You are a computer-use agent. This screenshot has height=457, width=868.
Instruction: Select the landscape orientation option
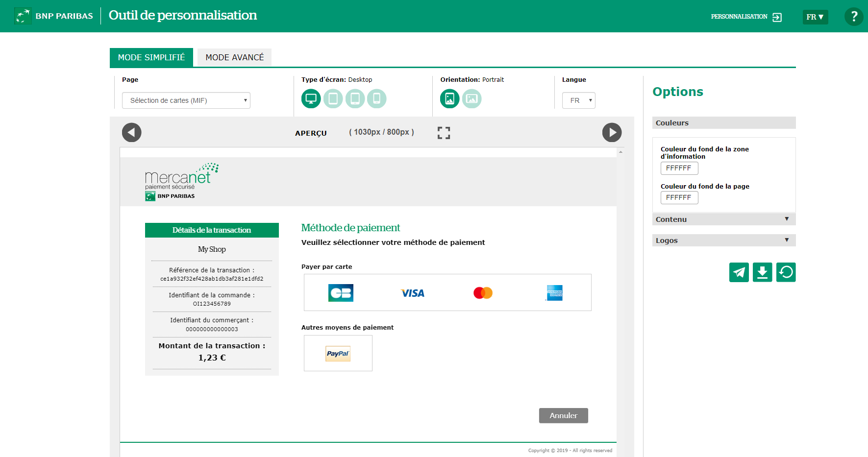471,99
